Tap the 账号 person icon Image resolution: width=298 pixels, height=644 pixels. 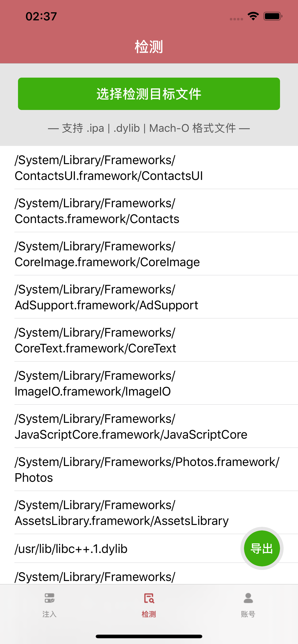click(x=248, y=598)
